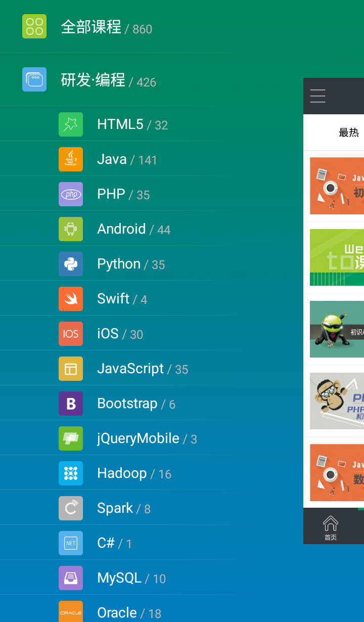Select the Bootstrap B icon
The width and height of the screenshot is (364, 622).
[71, 404]
